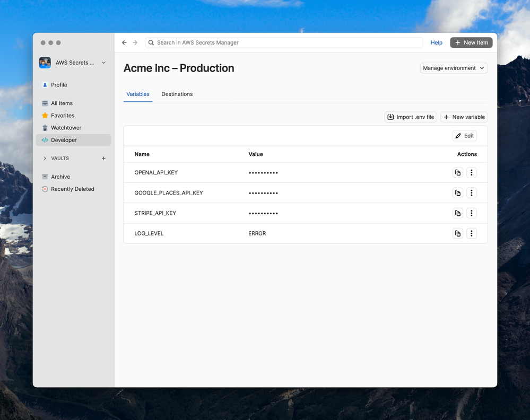The image size is (530, 420).
Task: Click the Edit variables button
Action: (x=464, y=136)
